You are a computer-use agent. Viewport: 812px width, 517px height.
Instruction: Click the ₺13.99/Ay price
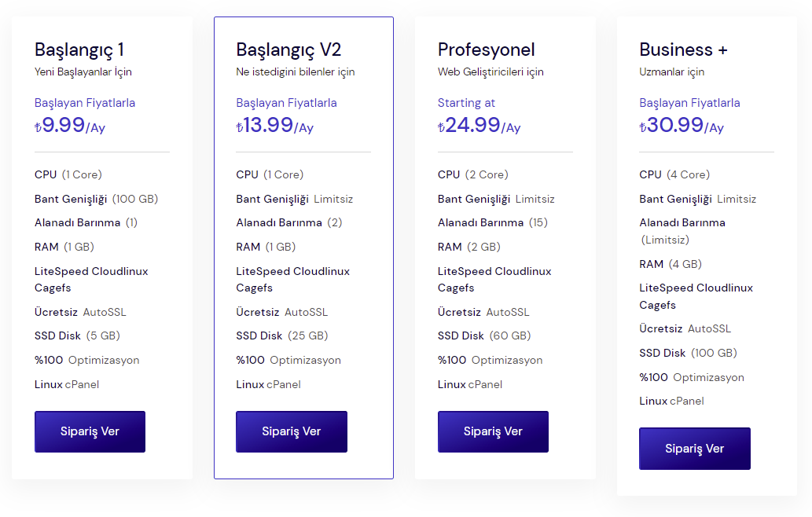(275, 125)
